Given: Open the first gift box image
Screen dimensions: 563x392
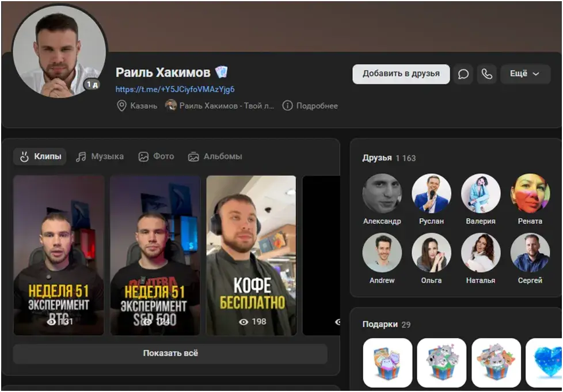Looking at the screenshot, I should coord(387,363).
